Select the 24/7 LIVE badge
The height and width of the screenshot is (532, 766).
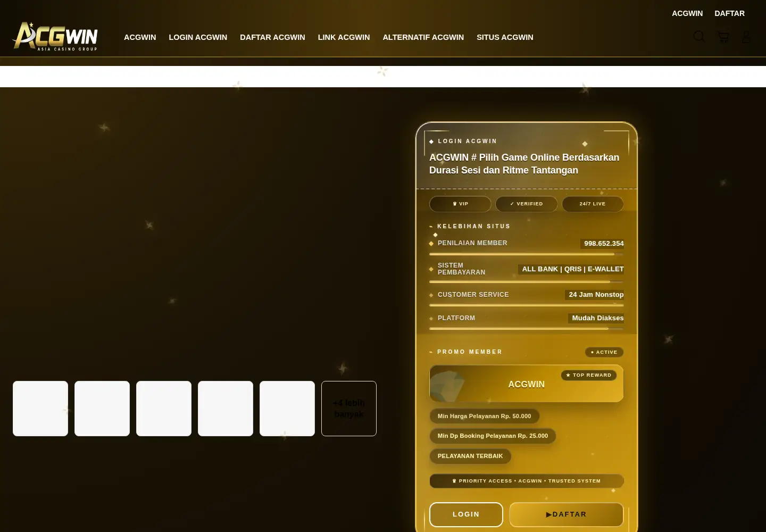pos(593,204)
